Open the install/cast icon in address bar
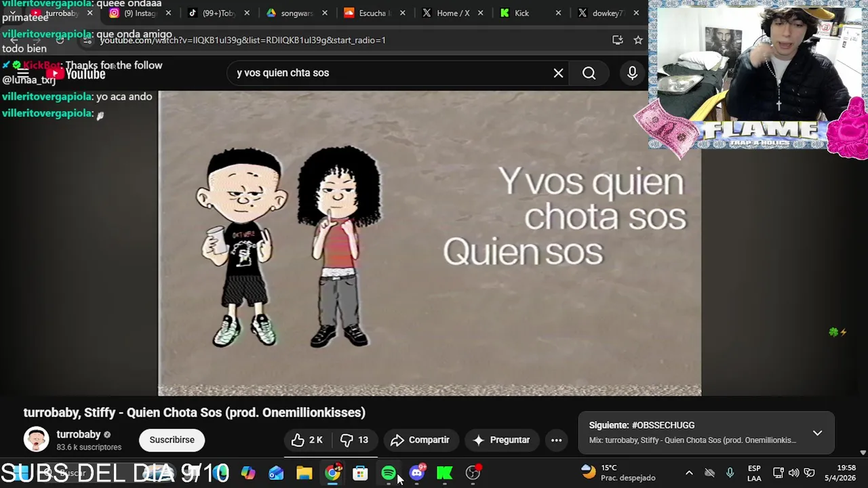Screen dimensions: 868x488 tap(617, 40)
